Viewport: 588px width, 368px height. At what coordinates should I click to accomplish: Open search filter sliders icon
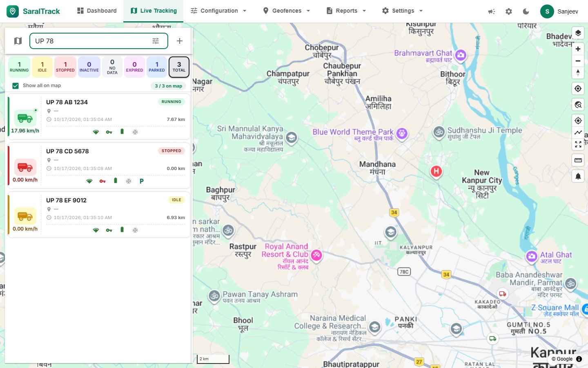pos(156,41)
